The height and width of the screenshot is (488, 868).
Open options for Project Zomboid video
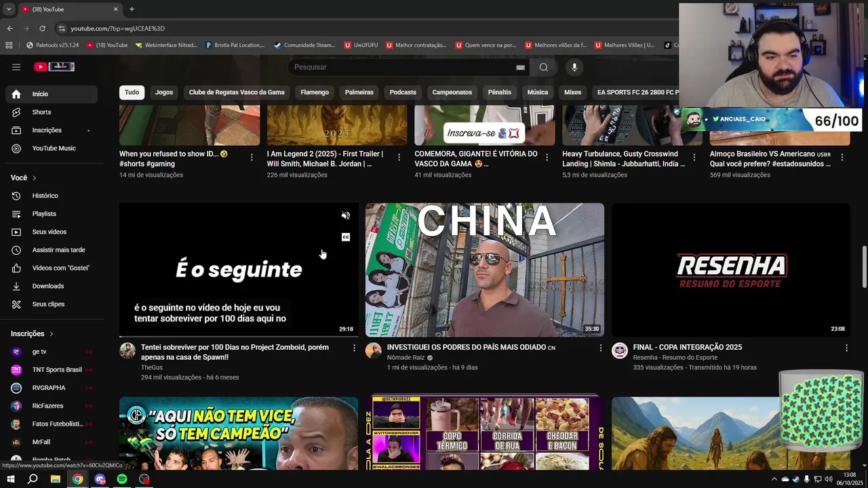[354, 348]
